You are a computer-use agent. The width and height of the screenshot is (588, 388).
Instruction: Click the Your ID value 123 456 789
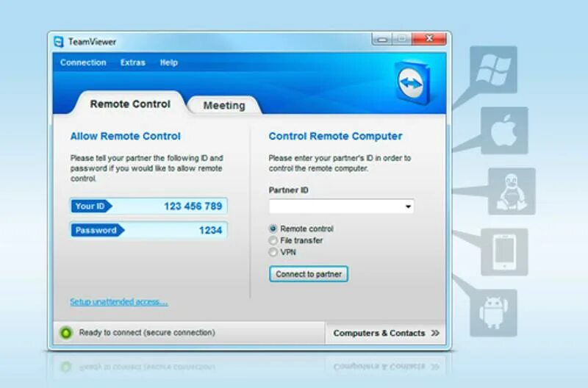[193, 206]
